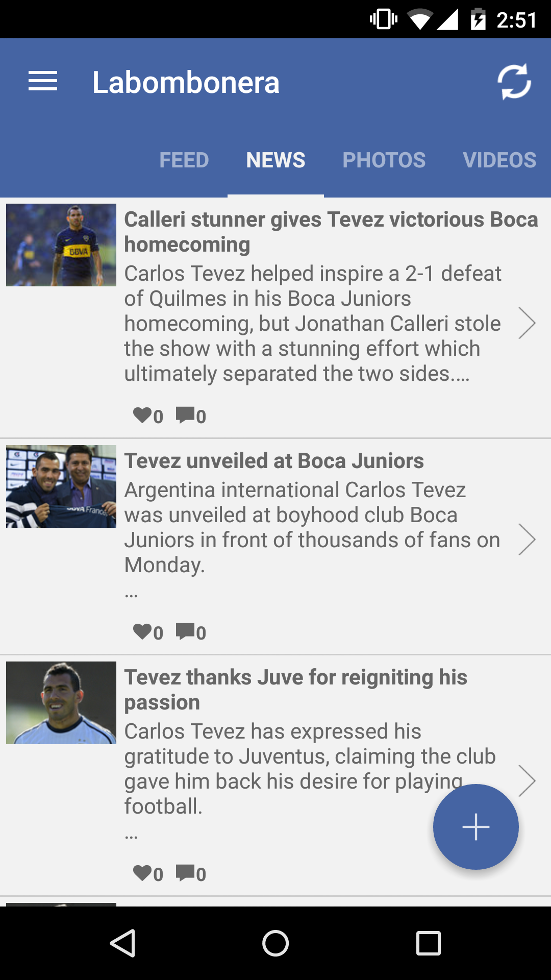Expand Tevez thanks Juve chevron arrow

pos(527,781)
